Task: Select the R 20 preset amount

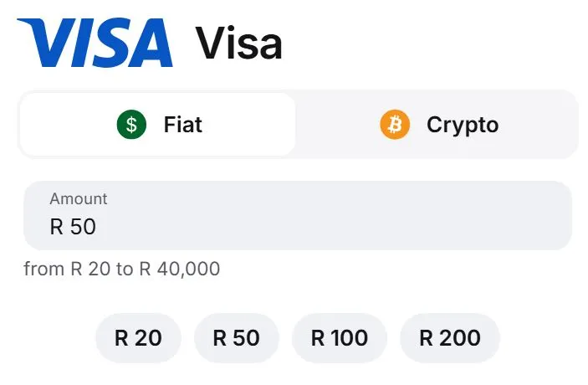Action: click(x=138, y=338)
